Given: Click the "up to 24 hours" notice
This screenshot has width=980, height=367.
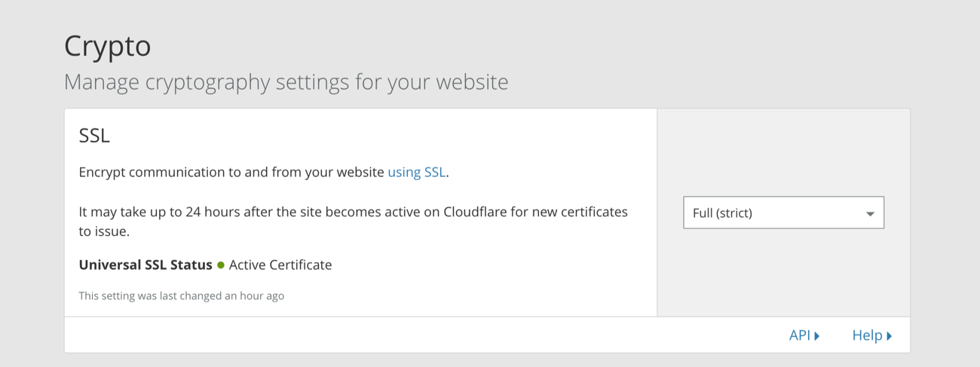Looking at the screenshot, I should click(x=353, y=212).
